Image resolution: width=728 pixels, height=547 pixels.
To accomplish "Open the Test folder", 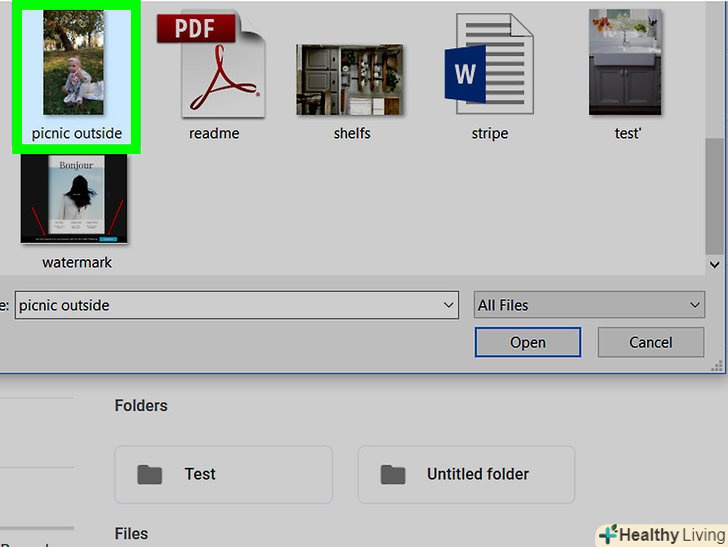I will [x=223, y=474].
